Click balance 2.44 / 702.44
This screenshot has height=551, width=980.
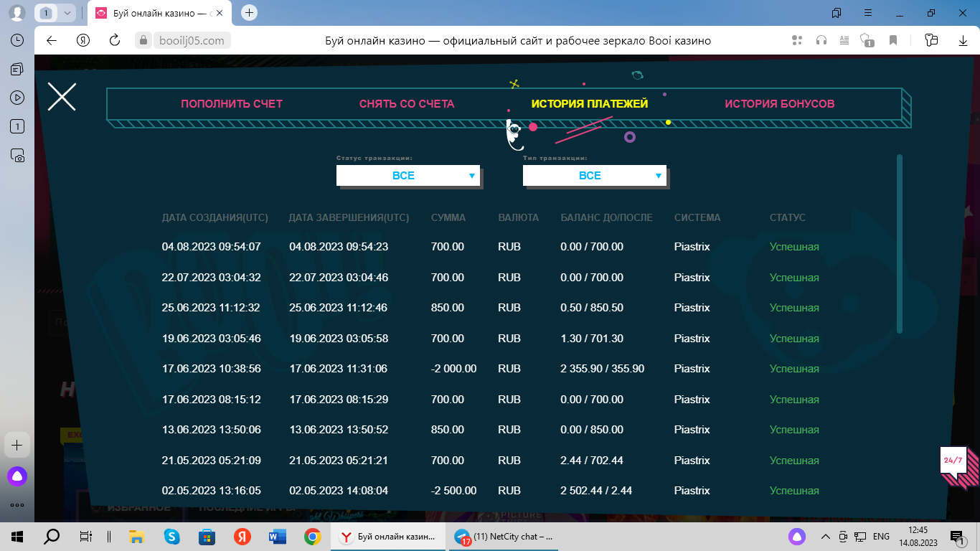592,461
